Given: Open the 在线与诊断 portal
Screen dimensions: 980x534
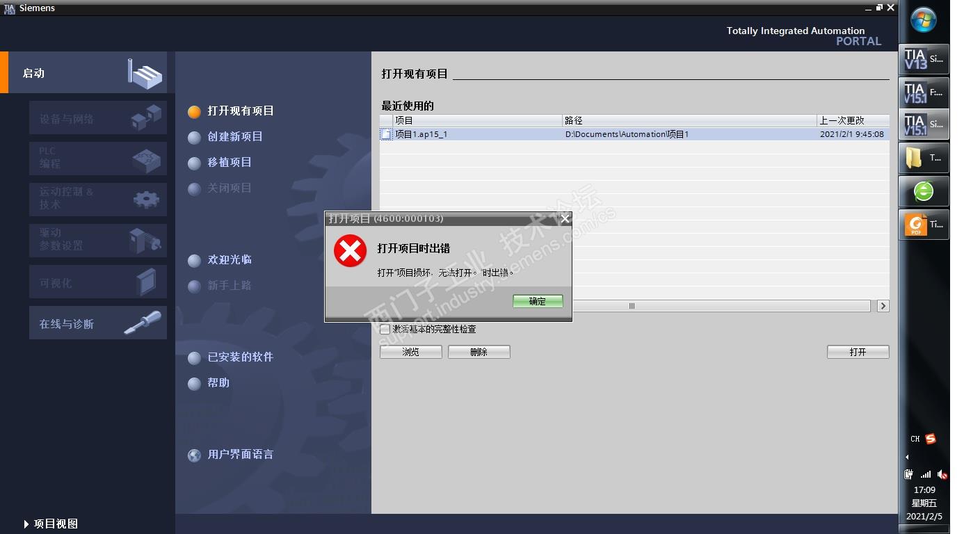Looking at the screenshot, I should 98,323.
